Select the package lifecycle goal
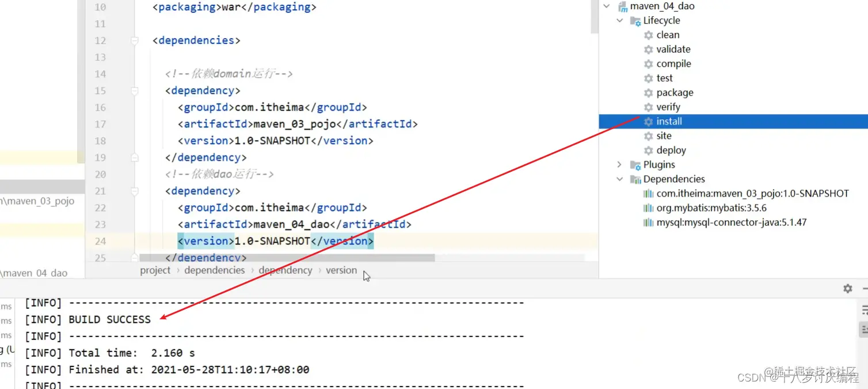The width and height of the screenshot is (868, 389). [675, 92]
